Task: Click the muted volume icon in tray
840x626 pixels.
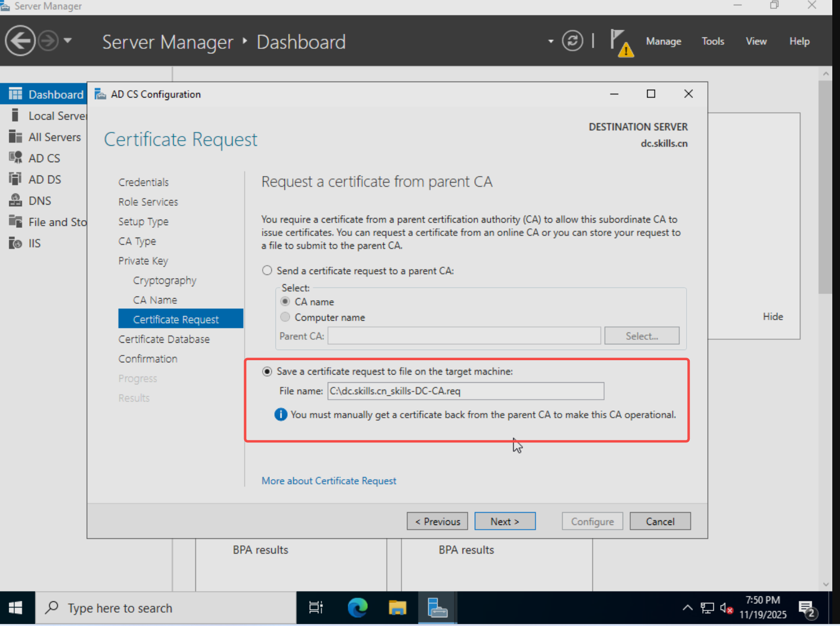Action: coord(726,608)
